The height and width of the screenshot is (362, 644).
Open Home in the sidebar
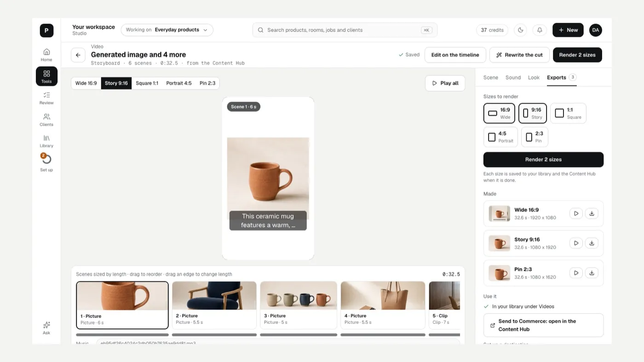point(46,55)
